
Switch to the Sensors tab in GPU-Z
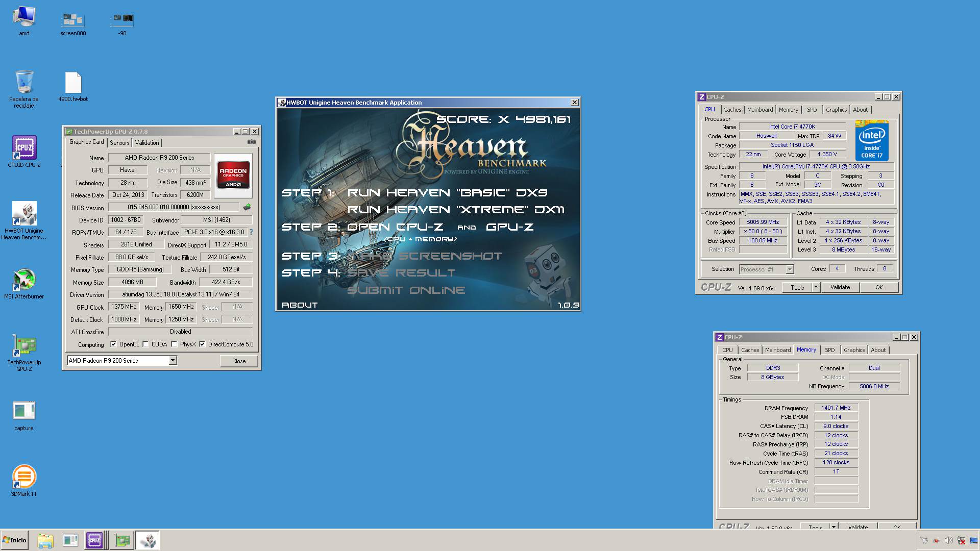(x=119, y=143)
